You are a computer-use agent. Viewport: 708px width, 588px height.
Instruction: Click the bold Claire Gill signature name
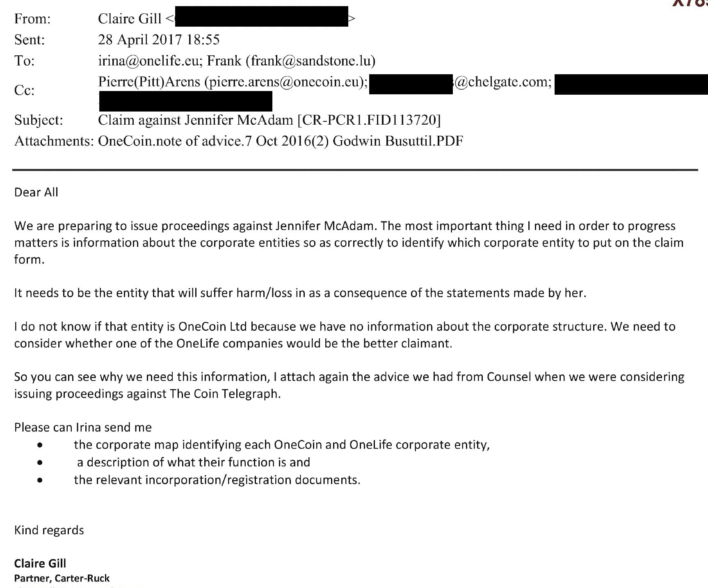point(40,563)
